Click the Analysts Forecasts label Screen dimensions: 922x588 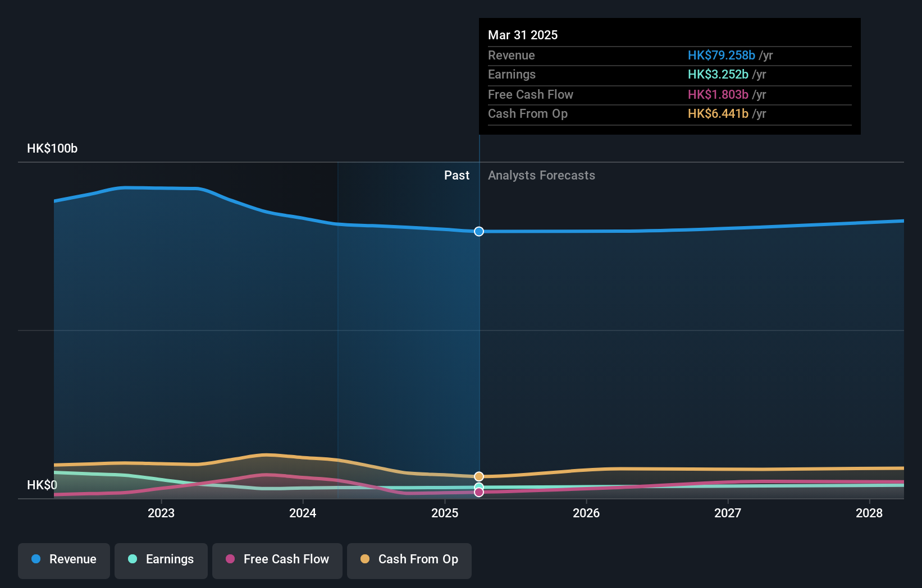click(541, 175)
